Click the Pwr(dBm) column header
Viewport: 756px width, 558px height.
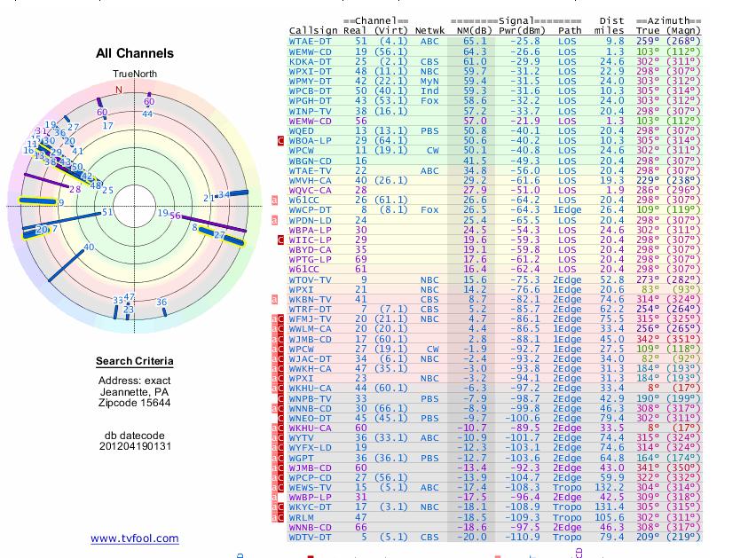tap(522, 31)
